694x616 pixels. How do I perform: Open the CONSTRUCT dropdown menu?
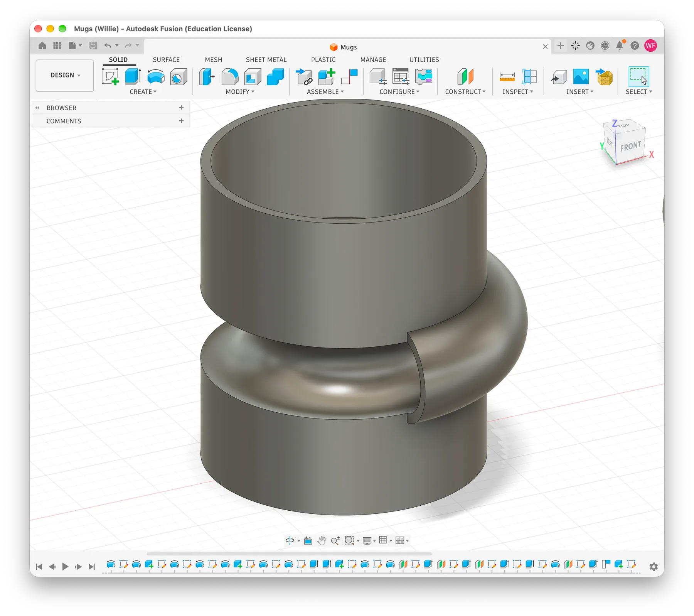[465, 92]
